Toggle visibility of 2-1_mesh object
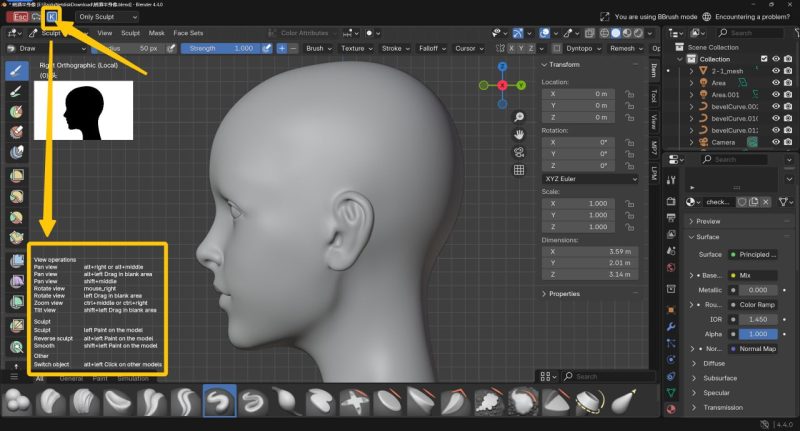Viewport: 800px width, 431px height. (x=775, y=70)
